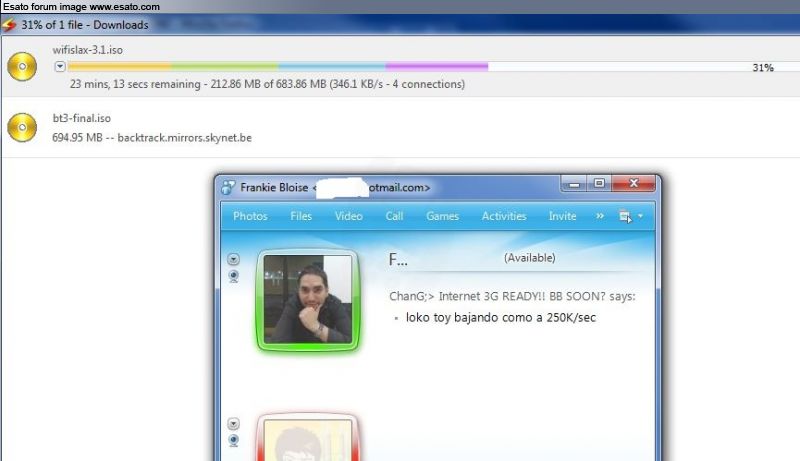This screenshot has width=800, height=461.
Task: Close the Messenger chat window
Action: 634,183
